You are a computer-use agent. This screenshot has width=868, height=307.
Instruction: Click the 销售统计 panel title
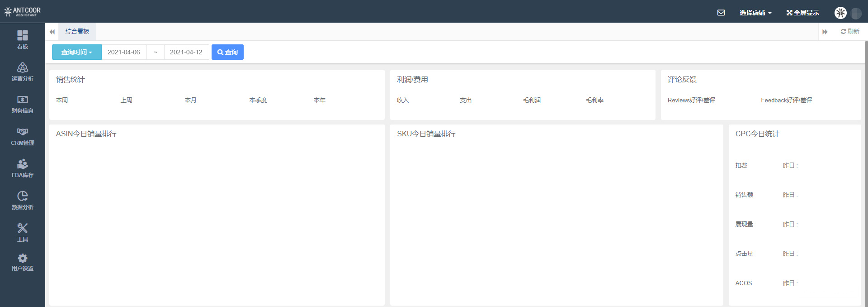pos(71,80)
